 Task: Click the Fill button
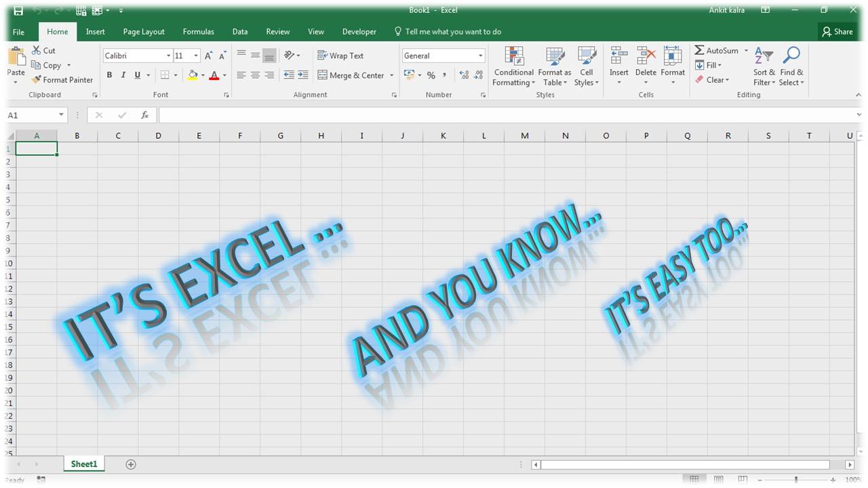[x=708, y=66]
